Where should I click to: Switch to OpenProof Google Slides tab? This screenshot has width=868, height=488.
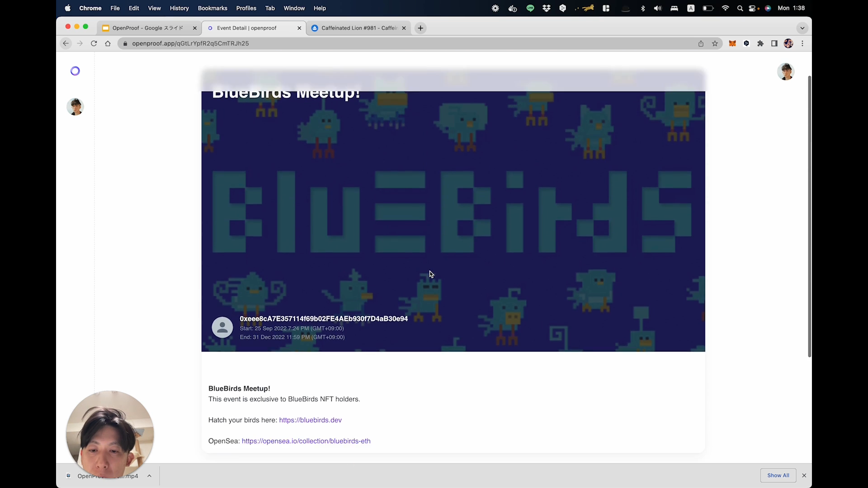[x=148, y=28]
